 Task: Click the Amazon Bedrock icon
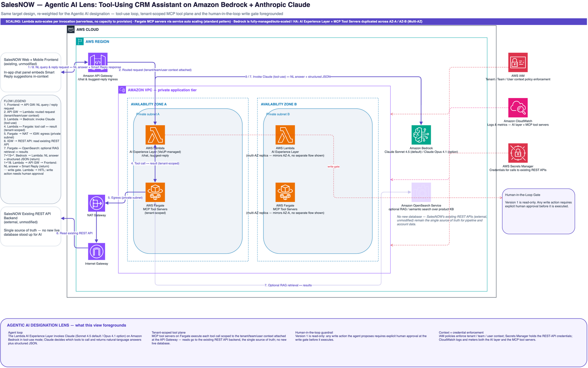[x=421, y=135]
